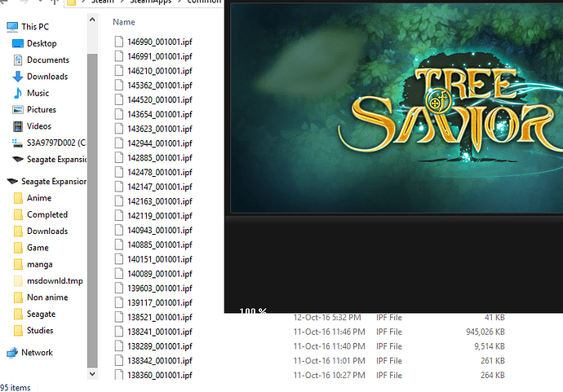Screen dimensions: 563x392
Task: Collapse the This PC tree node
Action: (x=2, y=27)
